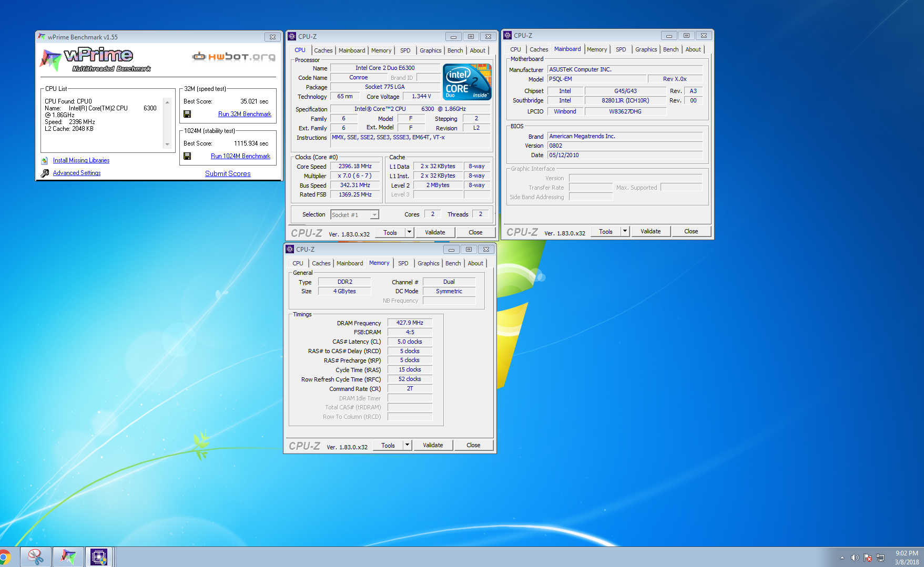Open Tools dropdown arrow in CPU window
This screenshot has height=567, width=924.
(x=409, y=232)
